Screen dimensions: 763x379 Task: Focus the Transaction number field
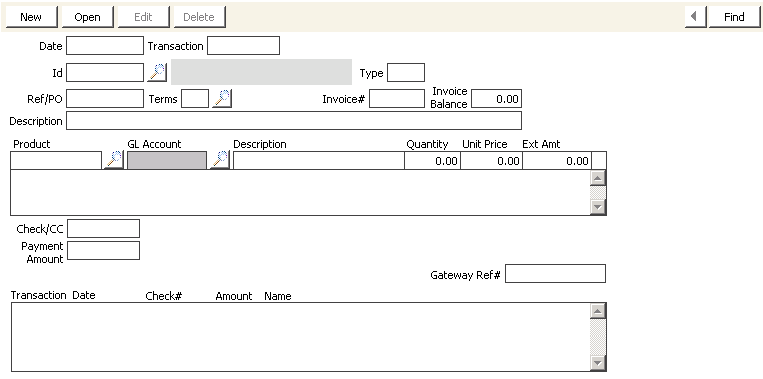point(243,46)
